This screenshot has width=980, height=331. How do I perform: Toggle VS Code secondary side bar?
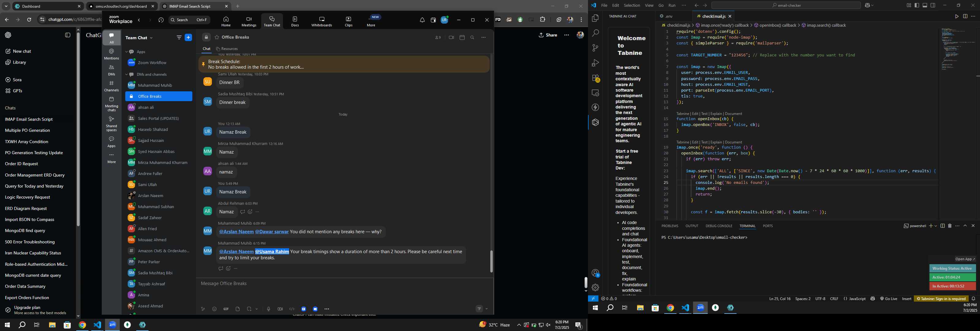point(933,5)
